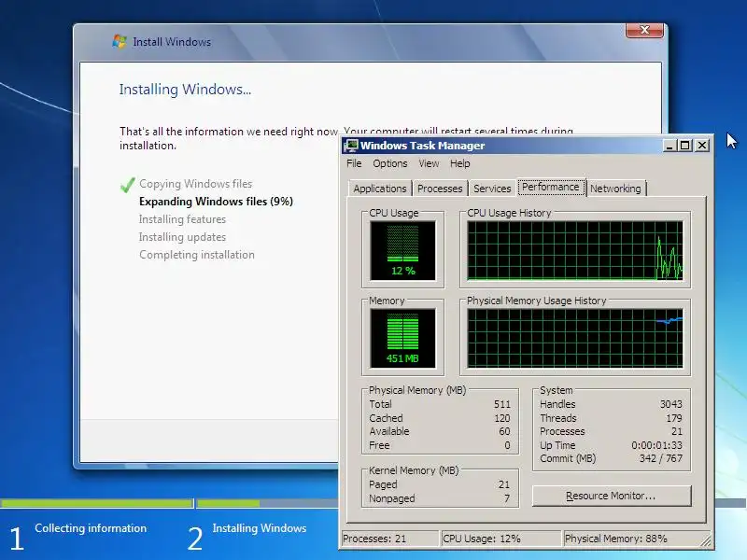Viewport: 747px width, 560px height.
Task: Click the status bar "CPU Usage: 12%" entry
Action: tap(501, 539)
